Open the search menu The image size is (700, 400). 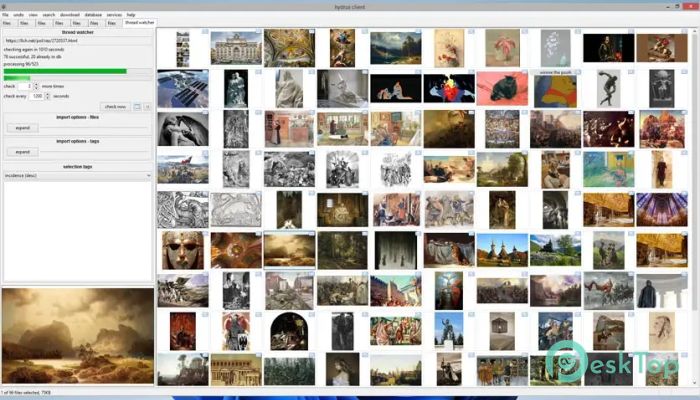click(x=49, y=15)
